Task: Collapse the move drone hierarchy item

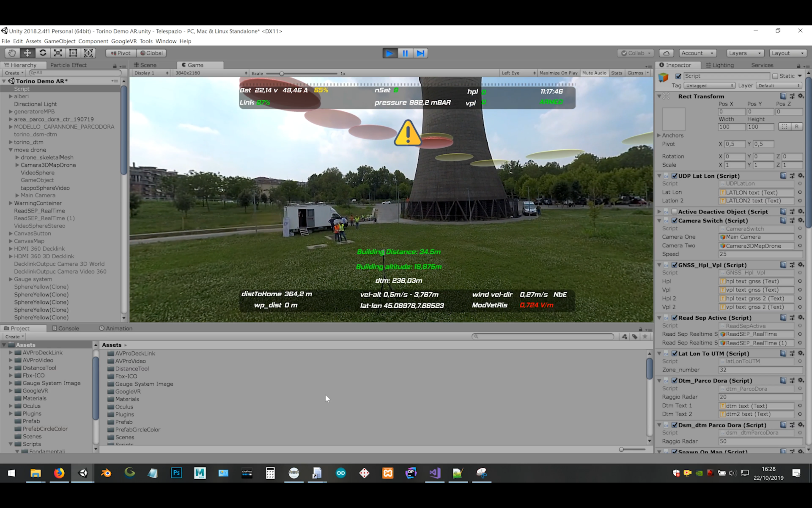Action: (x=11, y=150)
